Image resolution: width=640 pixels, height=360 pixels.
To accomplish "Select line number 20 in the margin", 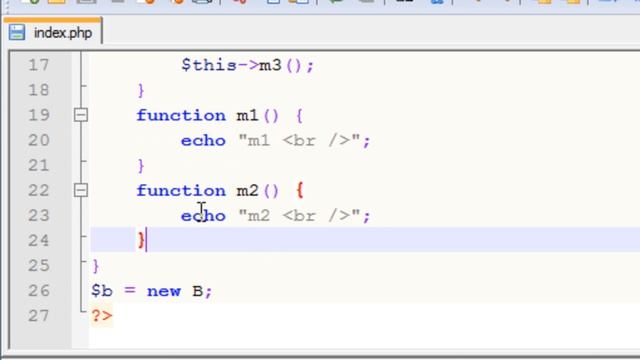I will pyautogui.click(x=39, y=140).
